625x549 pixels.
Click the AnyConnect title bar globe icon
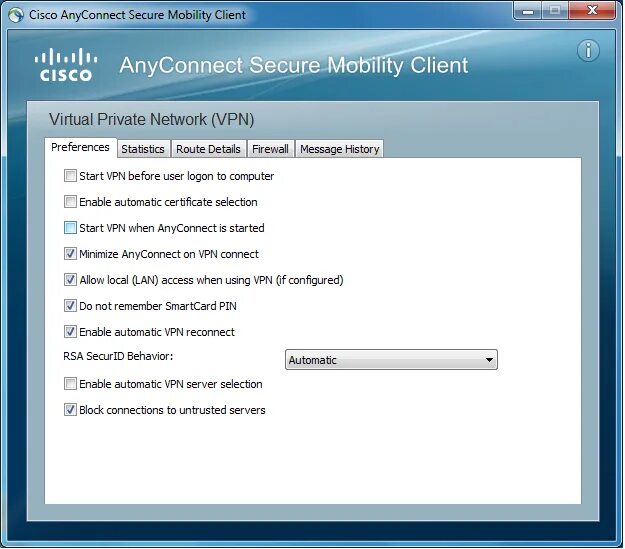click(15, 15)
